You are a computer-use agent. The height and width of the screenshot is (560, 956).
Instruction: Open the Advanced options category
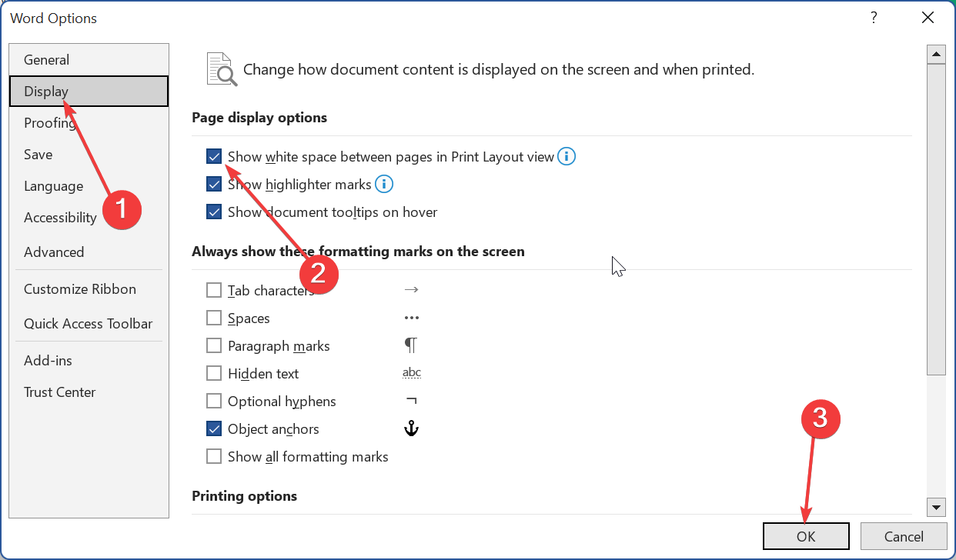point(54,252)
